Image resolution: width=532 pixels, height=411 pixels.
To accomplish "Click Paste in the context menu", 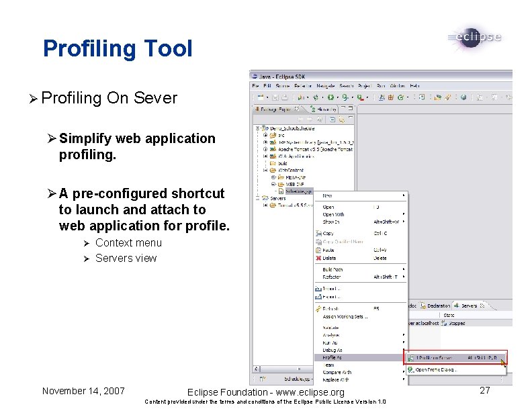I will tap(361, 250).
